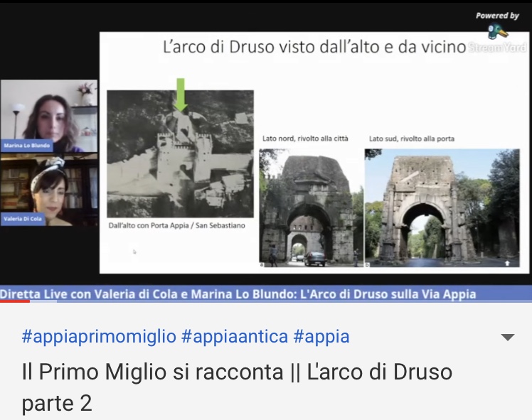The height and width of the screenshot is (420, 532).
Task: Click the green downward arrow on aerial photo
Action: pos(180,95)
